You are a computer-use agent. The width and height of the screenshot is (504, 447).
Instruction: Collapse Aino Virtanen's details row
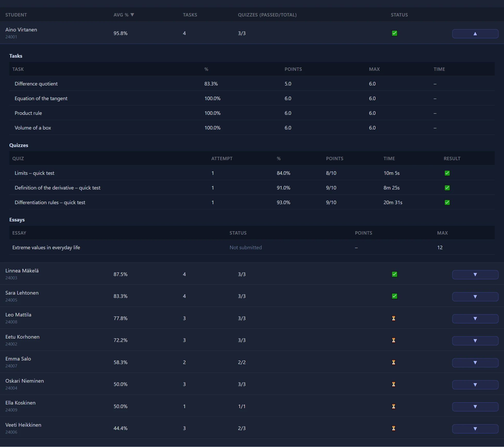click(x=475, y=34)
